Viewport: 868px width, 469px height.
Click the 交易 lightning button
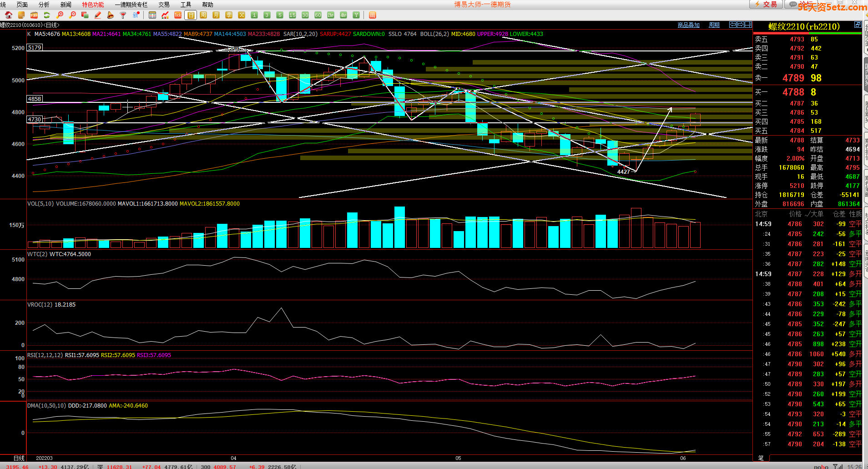(x=766, y=4)
